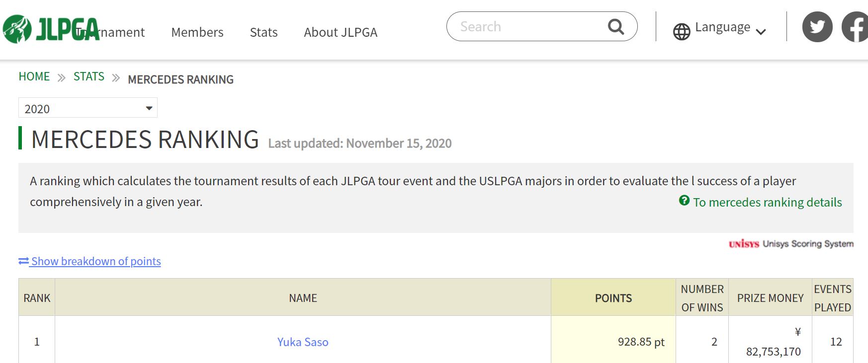Click the 928.85 pt value

(x=641, y=342)
